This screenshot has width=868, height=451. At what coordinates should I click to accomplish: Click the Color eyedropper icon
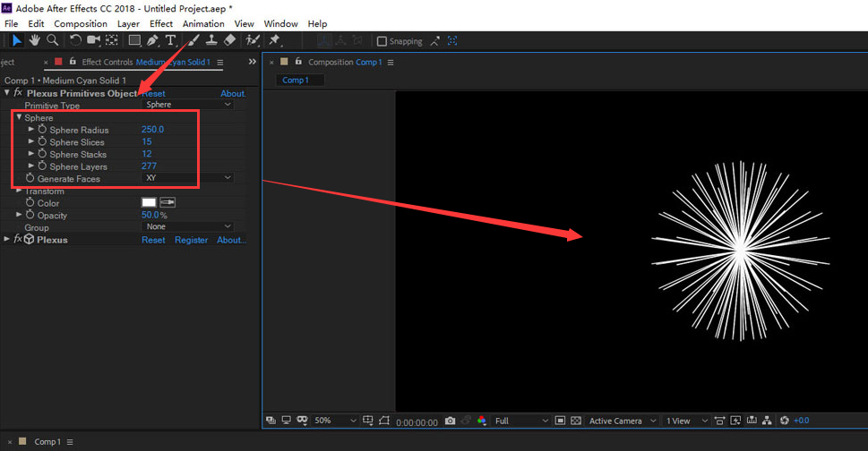click(x=168, y=203)
